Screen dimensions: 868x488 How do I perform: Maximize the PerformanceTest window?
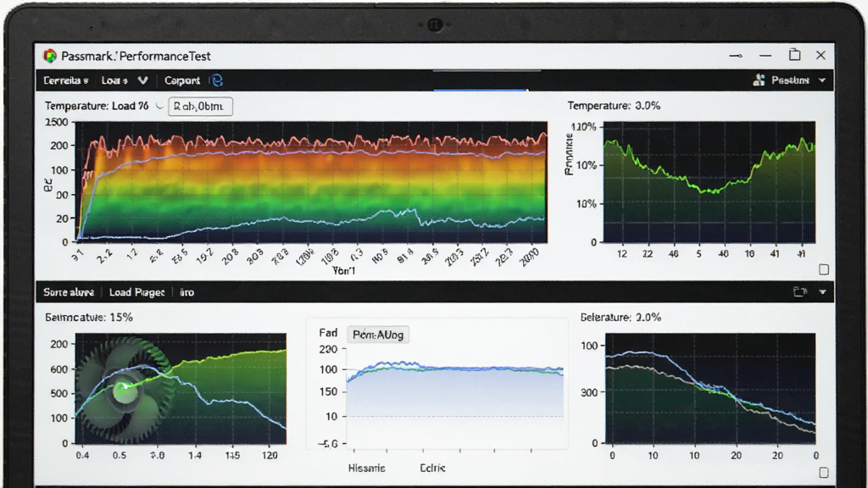[x=794, y=55]
